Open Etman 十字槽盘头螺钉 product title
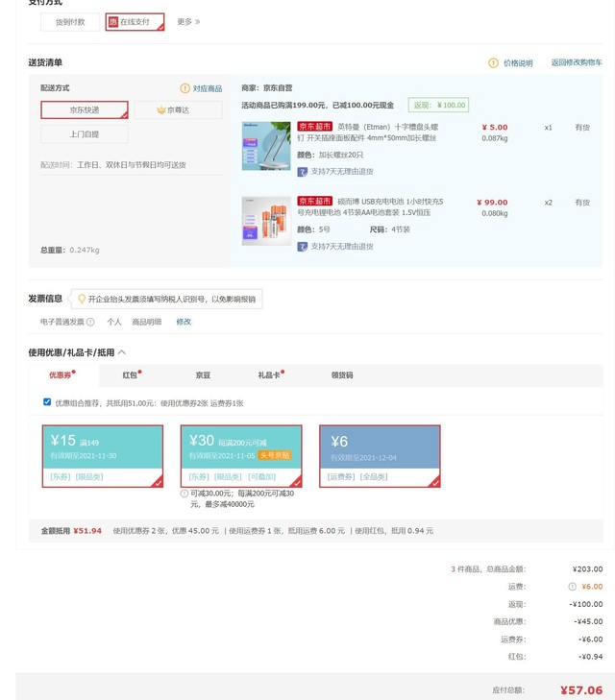Viewport: 615px width, 700px height. [x=368, y=133]
